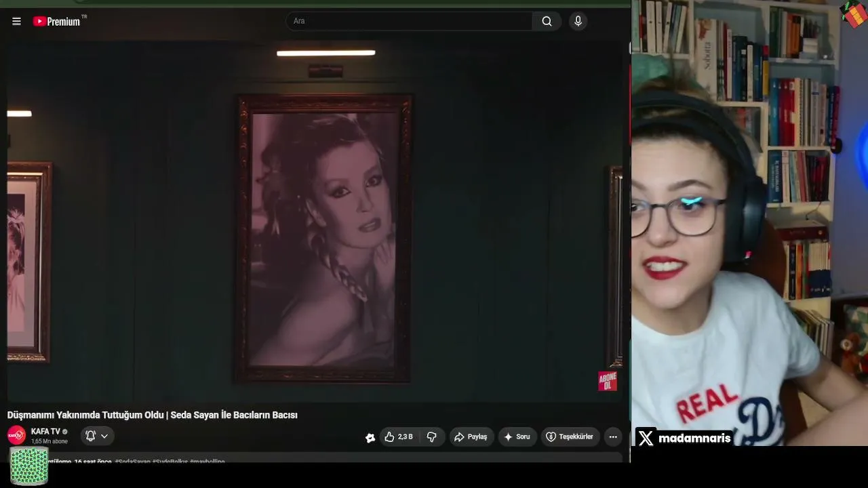Click the verified badge next to KAFA TV
Image resolution: width=868 pixels, height=488 pixels.
click(x=65, y=432)
